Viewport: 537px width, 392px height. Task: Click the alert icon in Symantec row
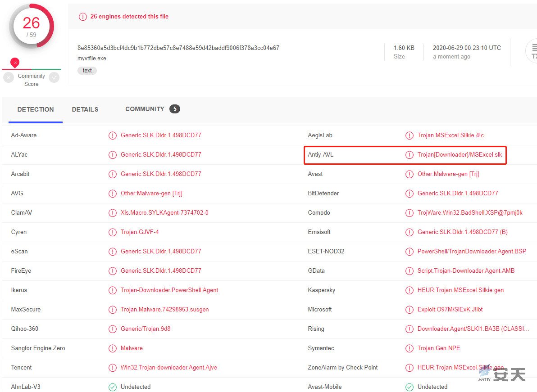point(409,348)
